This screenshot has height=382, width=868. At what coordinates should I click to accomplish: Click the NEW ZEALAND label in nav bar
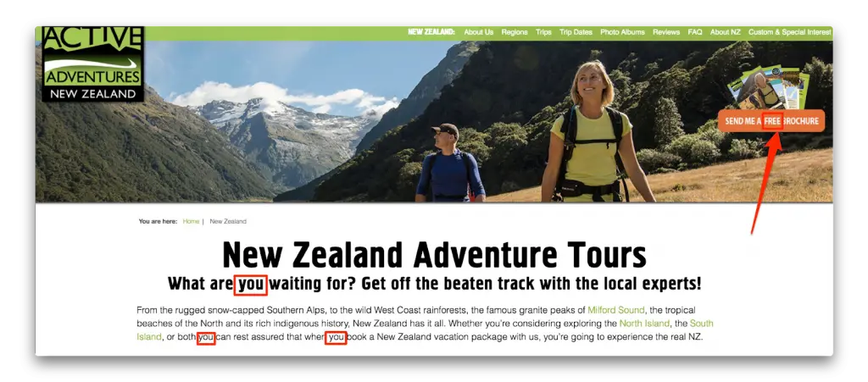[431, 32]
